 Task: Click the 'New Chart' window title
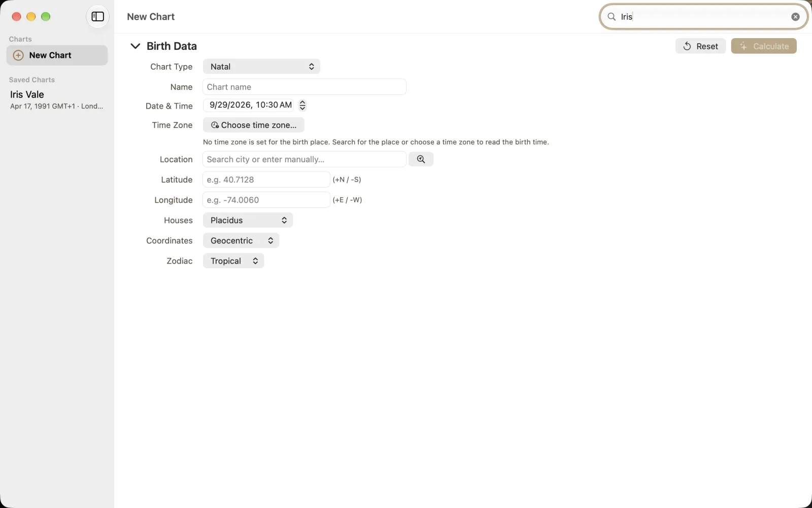151,17
